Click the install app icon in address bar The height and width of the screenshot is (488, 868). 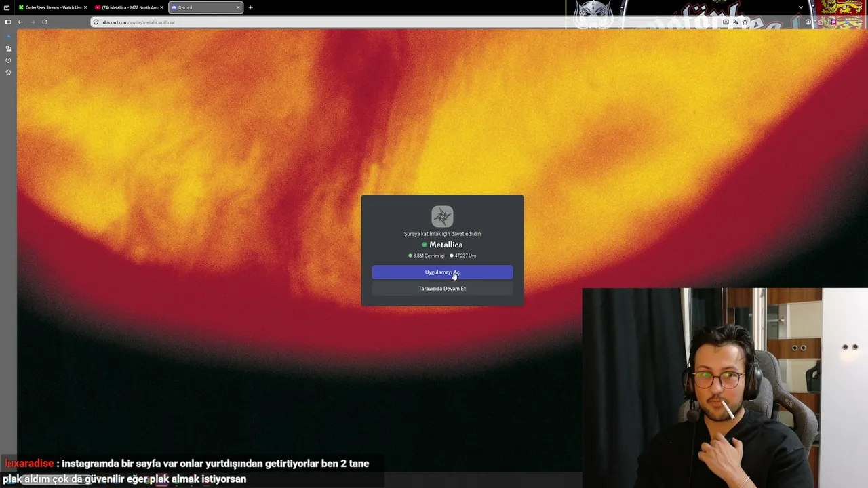726,22
